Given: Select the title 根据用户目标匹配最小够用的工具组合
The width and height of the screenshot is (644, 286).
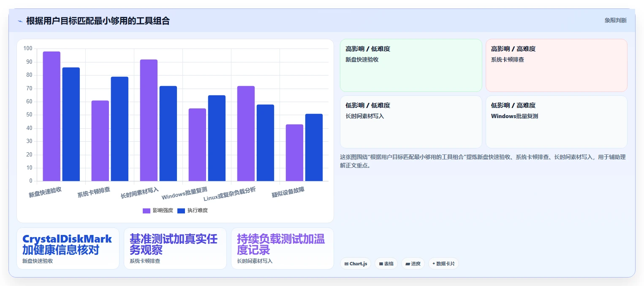Looking at the screenshot, I should click(98, 21).
